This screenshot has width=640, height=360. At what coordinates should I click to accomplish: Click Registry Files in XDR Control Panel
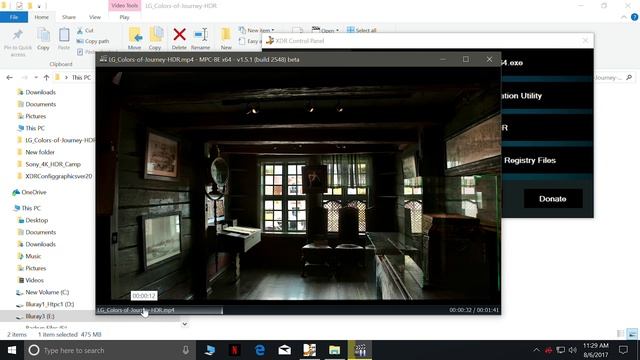pos(530,160)
